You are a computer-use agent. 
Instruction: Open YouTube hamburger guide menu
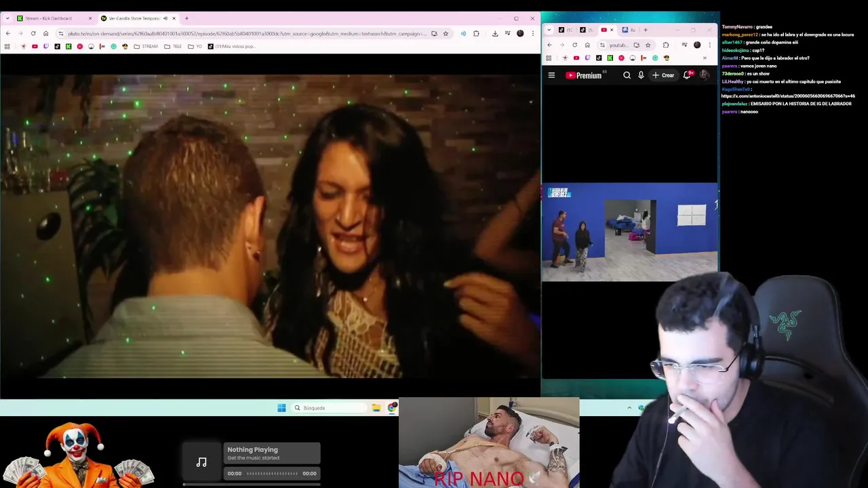click(x=551, y=75)
